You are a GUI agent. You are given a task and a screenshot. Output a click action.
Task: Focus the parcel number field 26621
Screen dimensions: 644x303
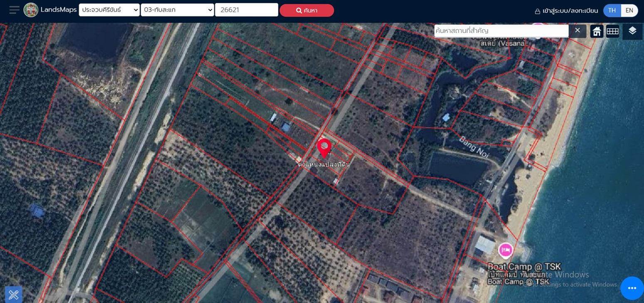click(247, 10)
